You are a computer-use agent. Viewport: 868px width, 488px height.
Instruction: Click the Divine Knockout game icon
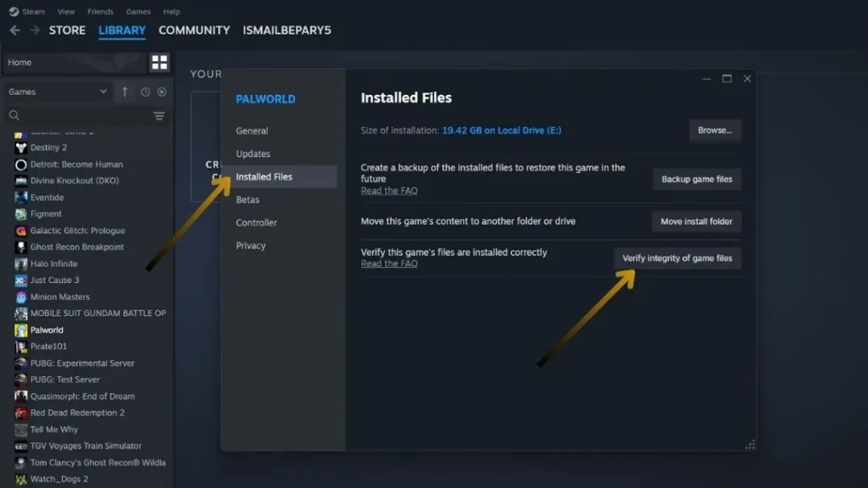(21, 180)
